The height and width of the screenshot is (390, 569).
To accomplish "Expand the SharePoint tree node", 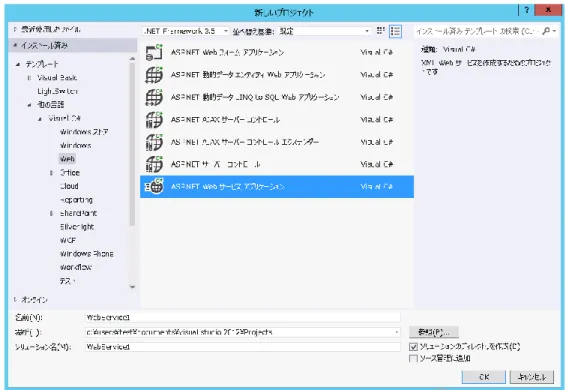I will pyautogui.click(x=51, y=214).
